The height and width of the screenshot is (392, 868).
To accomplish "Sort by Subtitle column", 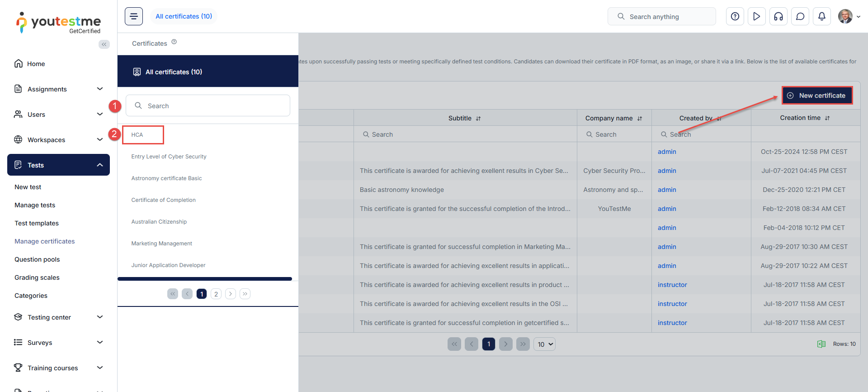I will point(478,119).
